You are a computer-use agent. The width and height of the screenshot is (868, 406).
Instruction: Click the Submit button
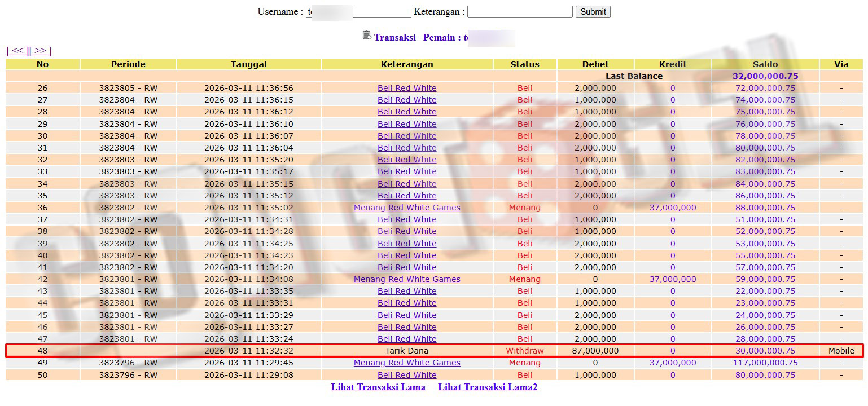pyautogui.click(x=593, y=12)
